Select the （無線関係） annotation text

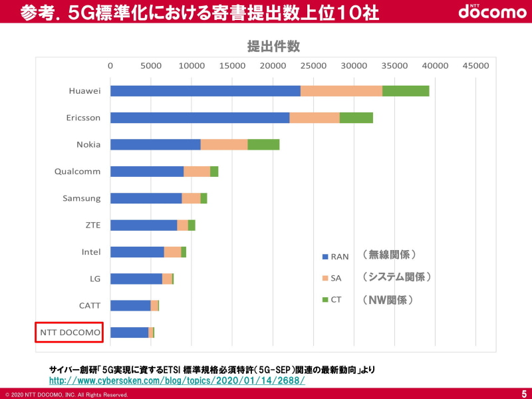(389, 255)
